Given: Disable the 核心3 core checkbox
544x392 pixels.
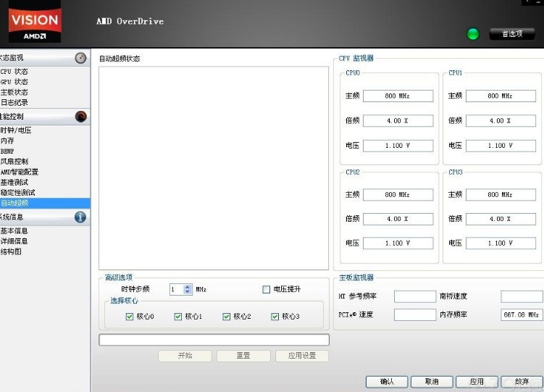Looking at the screenshot, I should coord(275,317).
